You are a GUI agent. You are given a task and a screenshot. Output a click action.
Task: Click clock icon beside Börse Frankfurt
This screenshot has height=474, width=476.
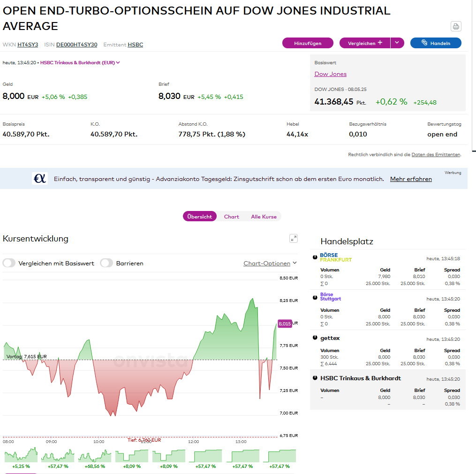[x=315, y=257]
